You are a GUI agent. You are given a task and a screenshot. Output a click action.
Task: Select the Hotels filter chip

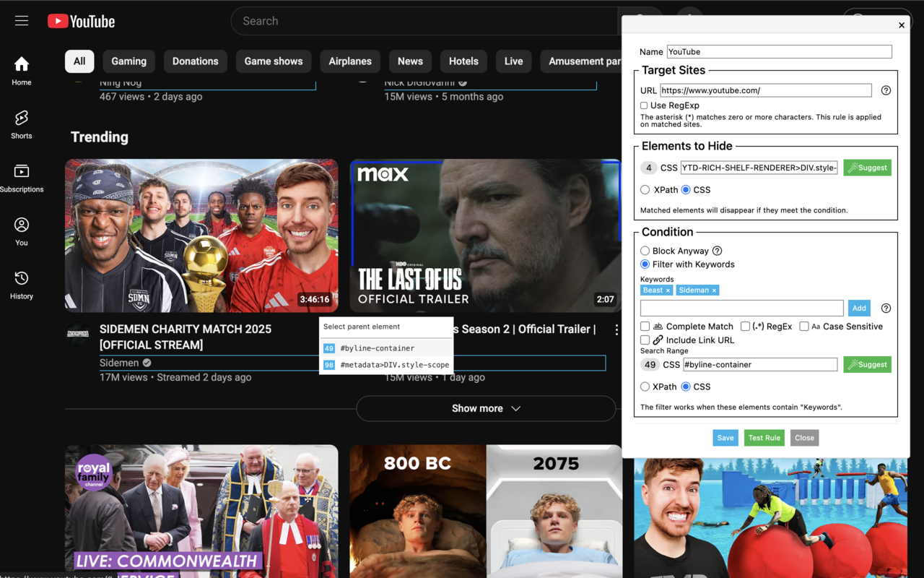click(x=463, y=61)
